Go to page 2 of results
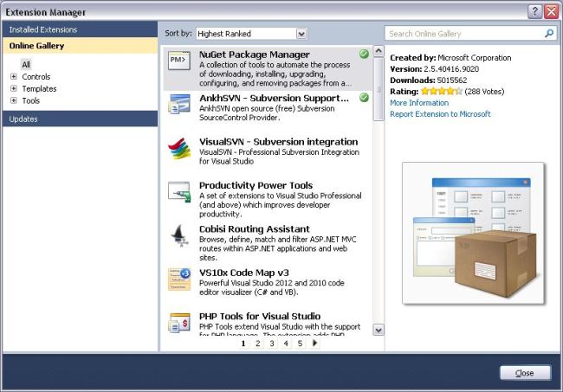Viewport: 563px width, 392px height. tap(257, 344)
